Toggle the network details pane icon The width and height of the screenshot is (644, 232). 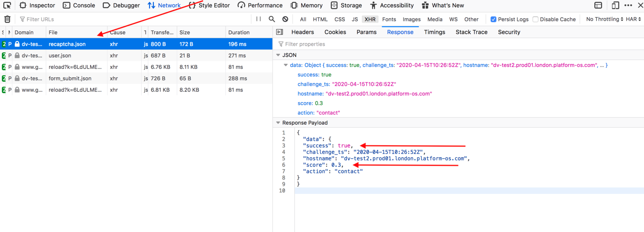point(280,32)
